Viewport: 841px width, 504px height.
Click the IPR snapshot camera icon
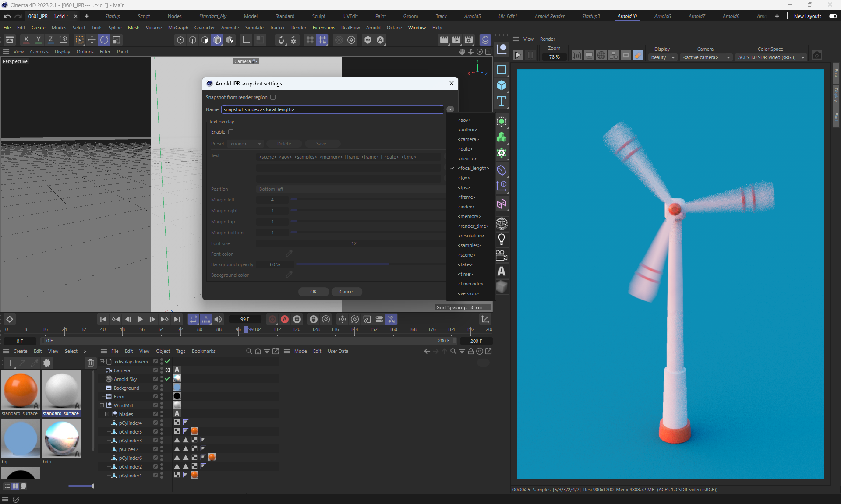point(816,56)
